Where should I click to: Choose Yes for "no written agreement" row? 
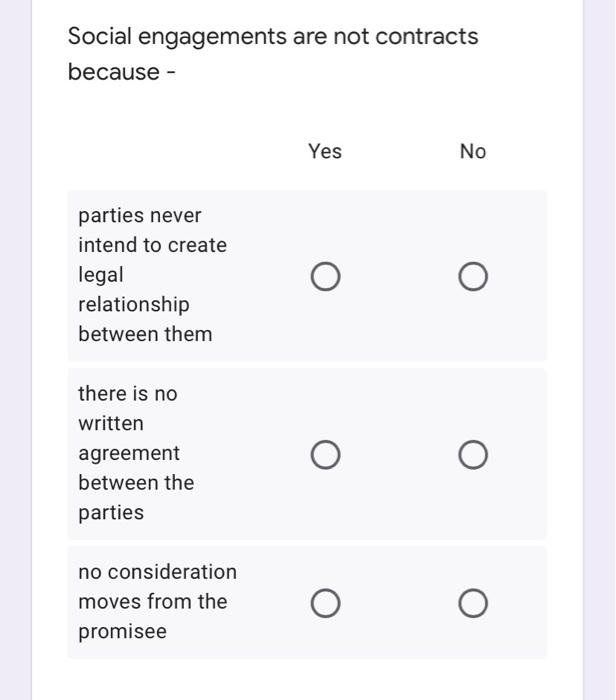tap(325, 456)
